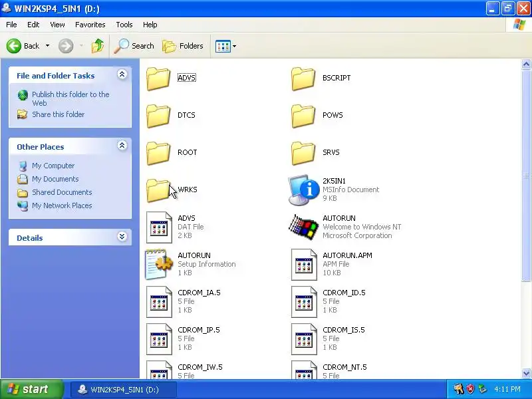Toggle the Folders tree pane
This screenshot has width=532, height=399.
pos(182,46)
